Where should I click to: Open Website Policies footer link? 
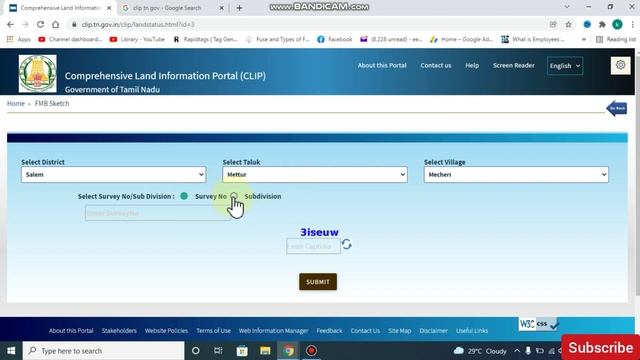pos(166,331)
